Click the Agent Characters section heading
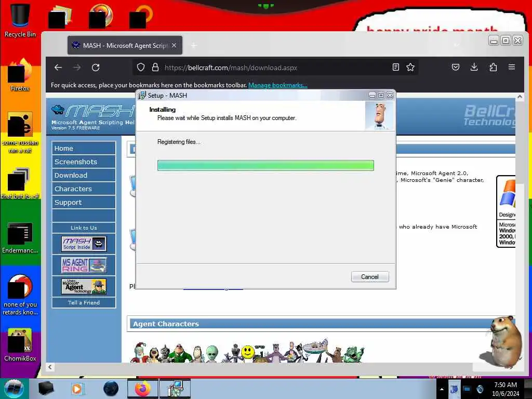The height and width of the screenshot is (399, 532). point(166,324)
